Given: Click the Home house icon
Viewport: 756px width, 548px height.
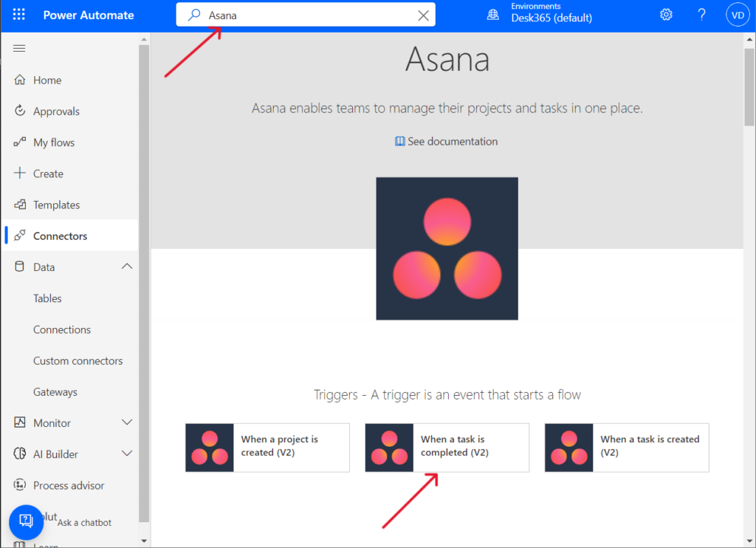Looking at the screenshot, I should [20, 80].
